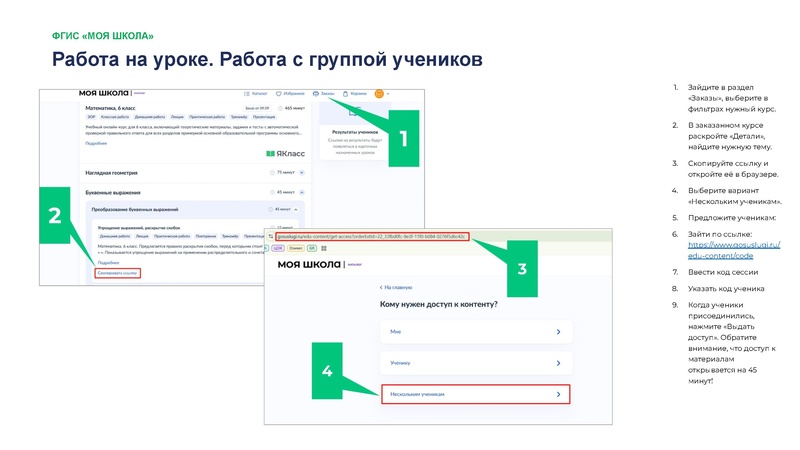Click Преобразование буквенных выражений heading
This screenshot has width=800, height=450.
135,210
